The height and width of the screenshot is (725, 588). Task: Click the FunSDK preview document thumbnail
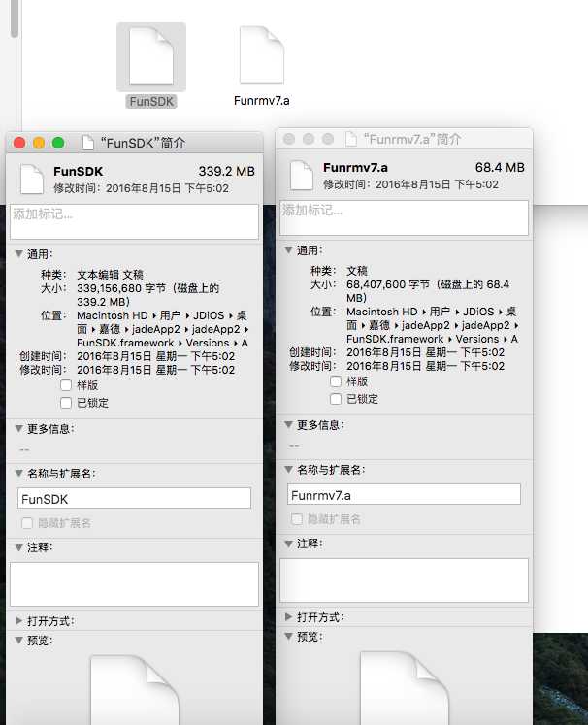135,690
